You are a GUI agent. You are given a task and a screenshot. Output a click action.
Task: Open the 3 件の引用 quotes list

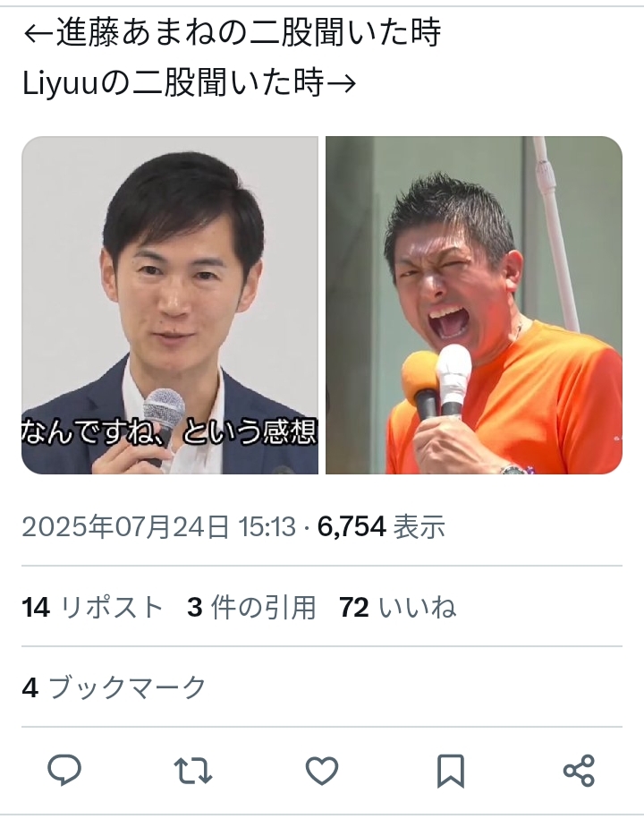pyautogui.click(x=251, y=607)
